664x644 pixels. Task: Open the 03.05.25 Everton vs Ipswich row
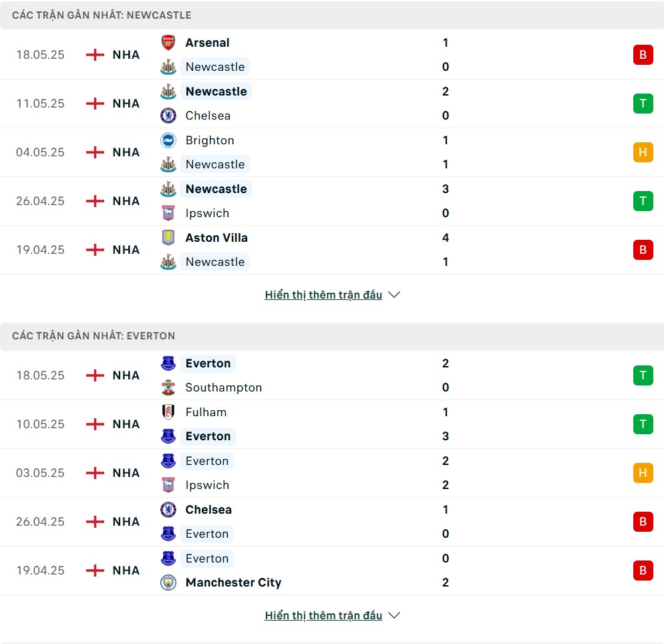[x=332, y=473]
